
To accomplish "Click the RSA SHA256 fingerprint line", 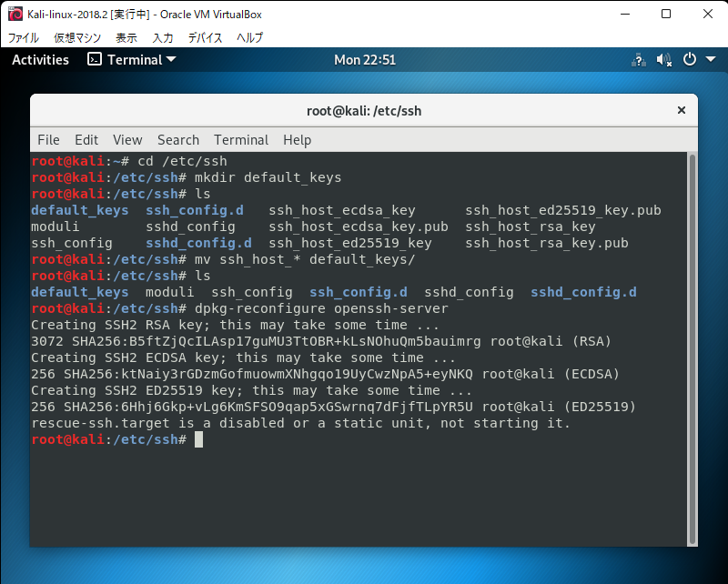I will 321,341.
